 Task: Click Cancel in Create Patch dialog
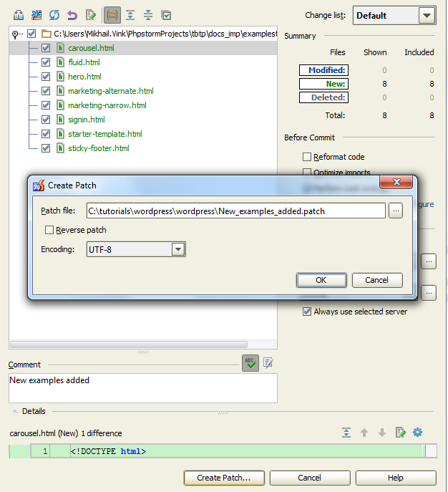(x=377, y=280)
